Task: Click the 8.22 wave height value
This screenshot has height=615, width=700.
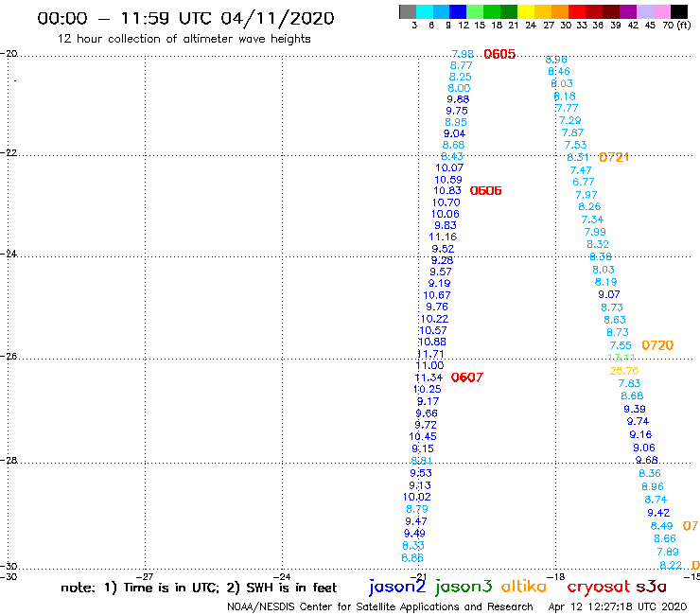Action: tap(671, 565)
